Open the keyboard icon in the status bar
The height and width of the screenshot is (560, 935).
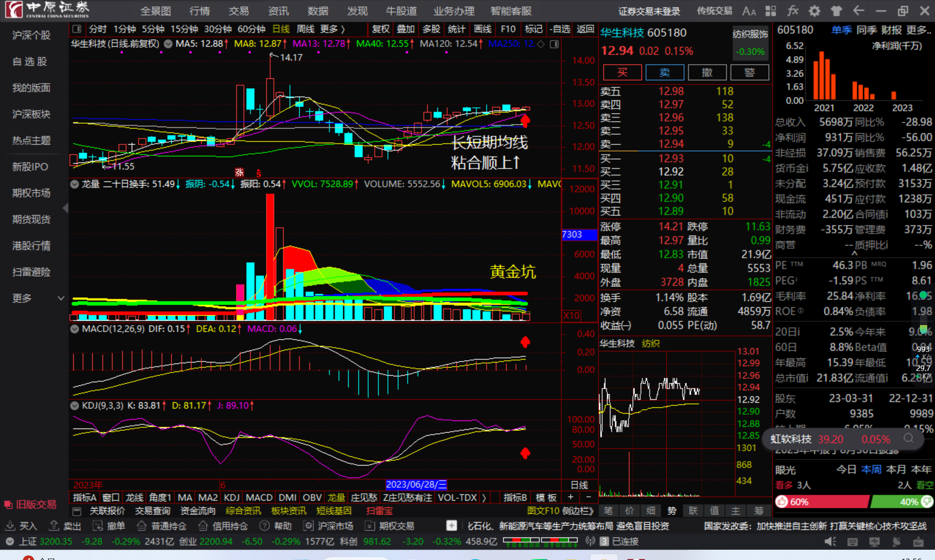[x=853, y=541]
